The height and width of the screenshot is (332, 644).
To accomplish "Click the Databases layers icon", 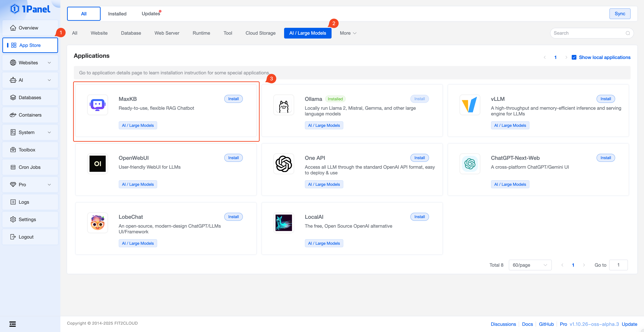I will [x=13, y=98].
